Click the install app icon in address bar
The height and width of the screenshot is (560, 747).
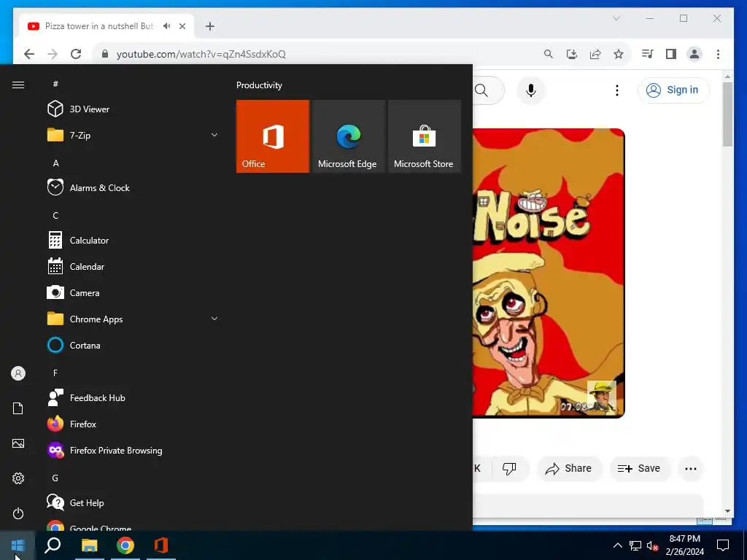(x=572, y=54)
